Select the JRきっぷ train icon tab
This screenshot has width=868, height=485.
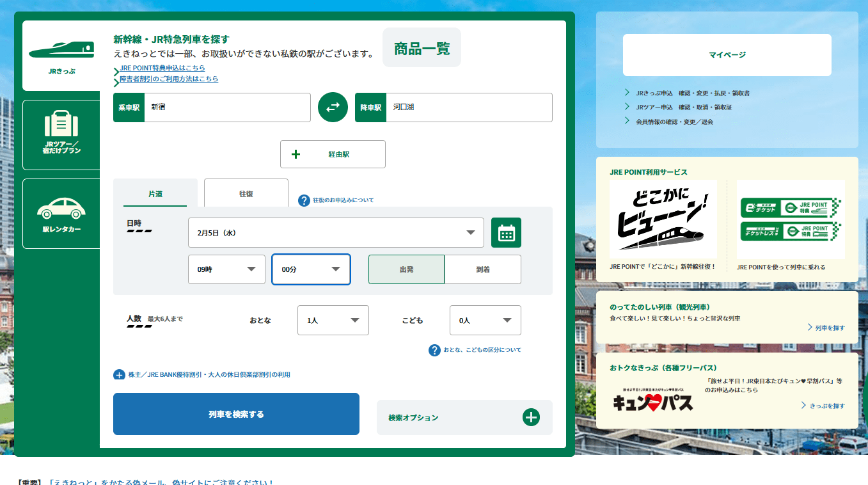pyautogui.click(x=61, y=56)
